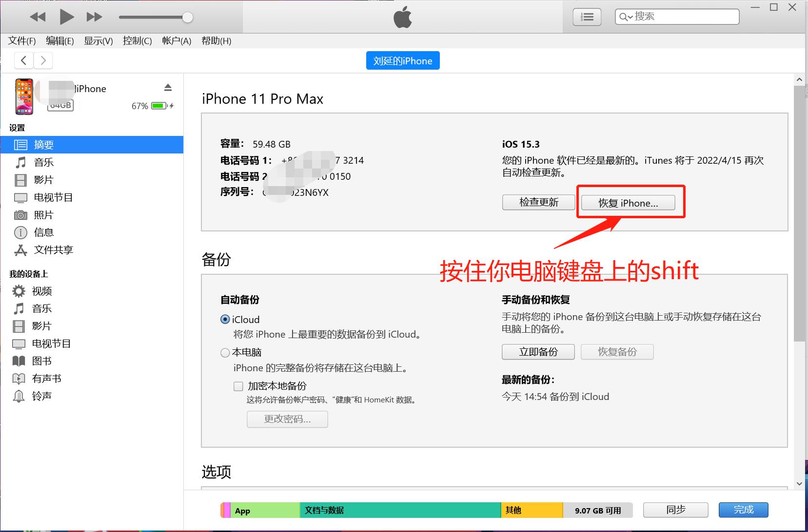Open the list view icon button
The height and width of the screenshot is (532, 808).
click(x=587, y=17)
